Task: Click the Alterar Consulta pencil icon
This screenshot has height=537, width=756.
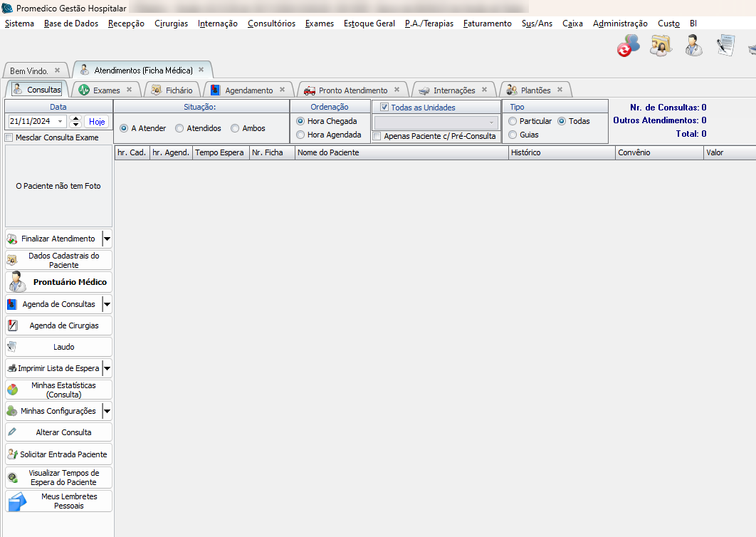Action: (12, 432)
